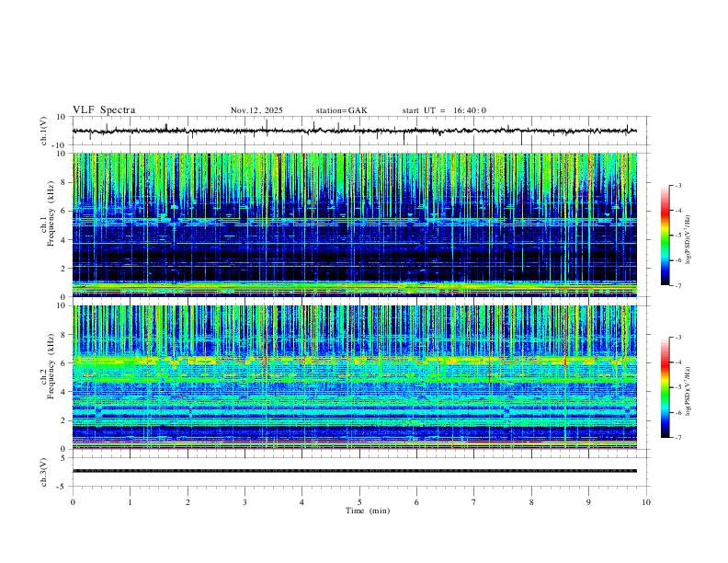Click the "4" kHz tick on ch.1 axis
This screenshot has width=728, height=563.
tap(64, 240)
